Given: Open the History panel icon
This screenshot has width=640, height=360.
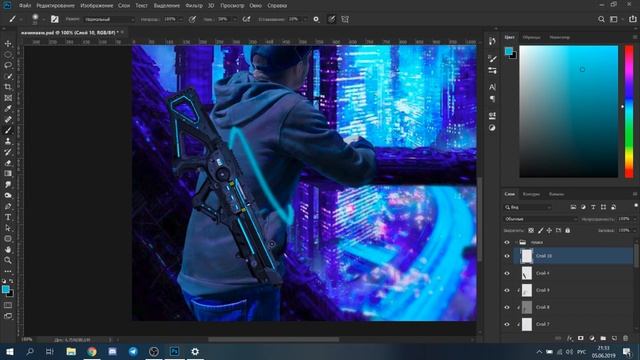Looking at the screenshot, I should 492,41.
